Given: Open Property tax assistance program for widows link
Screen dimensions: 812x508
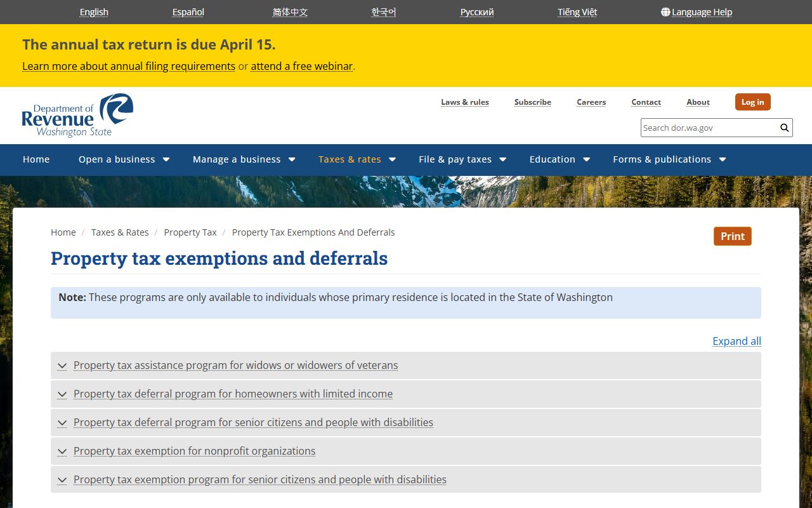Looking at the screenshot, I should [x=236, y=366].
